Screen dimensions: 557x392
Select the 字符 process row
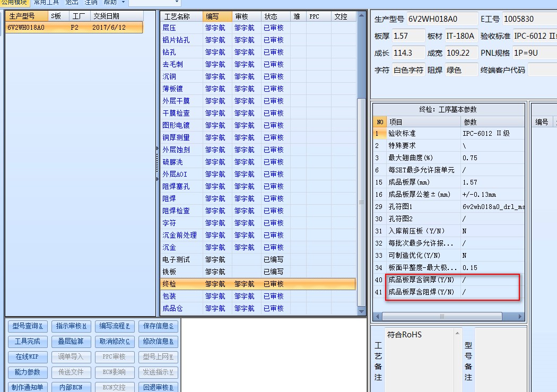pos(258,223)
